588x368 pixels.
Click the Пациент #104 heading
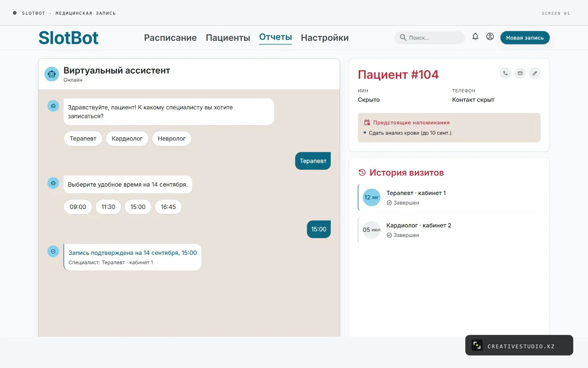tap(398, 74)
